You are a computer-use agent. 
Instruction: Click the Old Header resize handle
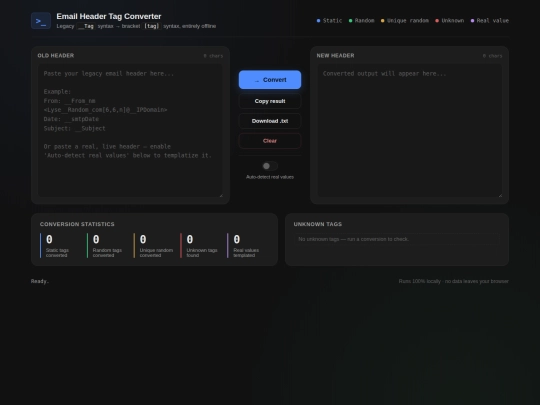coord(221,195)
